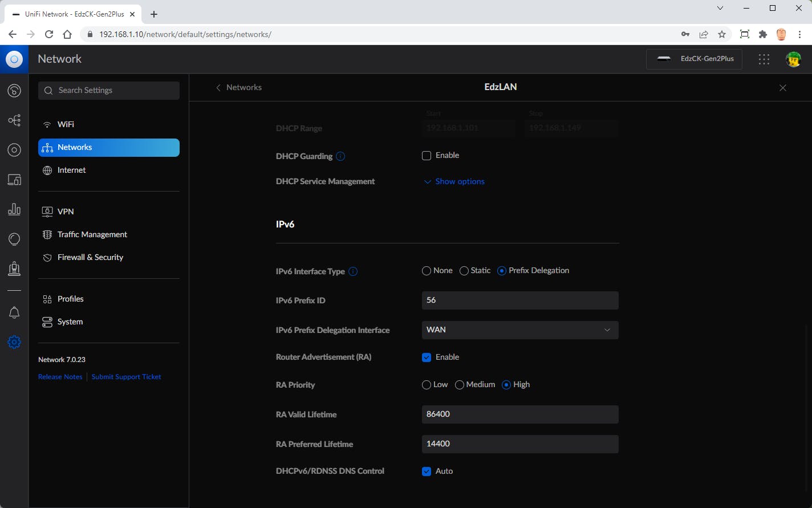Select the Static IPv6 interface type

coord(464,271)
